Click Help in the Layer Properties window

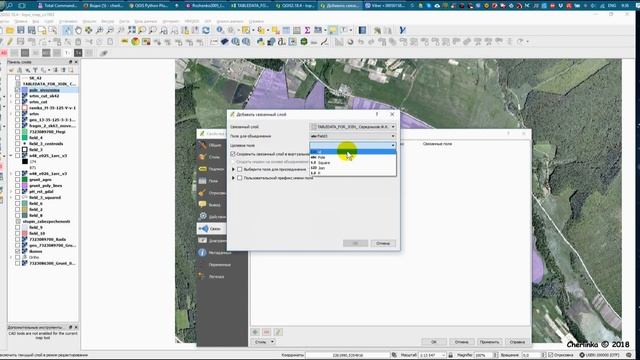pyautogui.click(x=517, y=342)
